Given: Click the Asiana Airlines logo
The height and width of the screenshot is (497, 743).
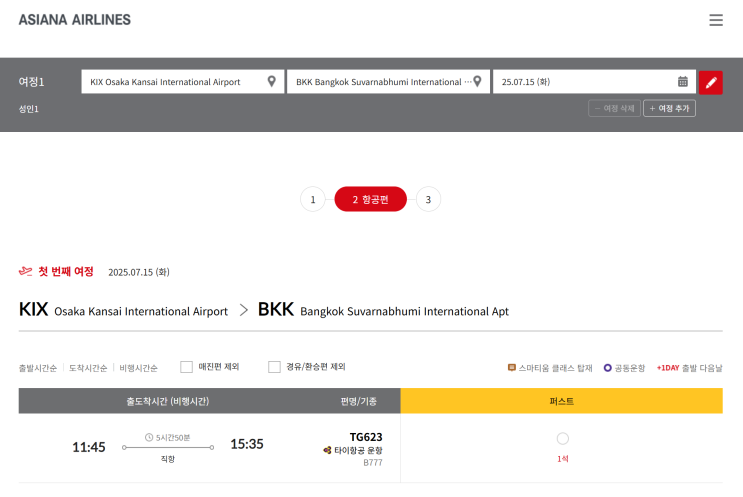Looking at the screenshot, I should (x=74, y=19).
